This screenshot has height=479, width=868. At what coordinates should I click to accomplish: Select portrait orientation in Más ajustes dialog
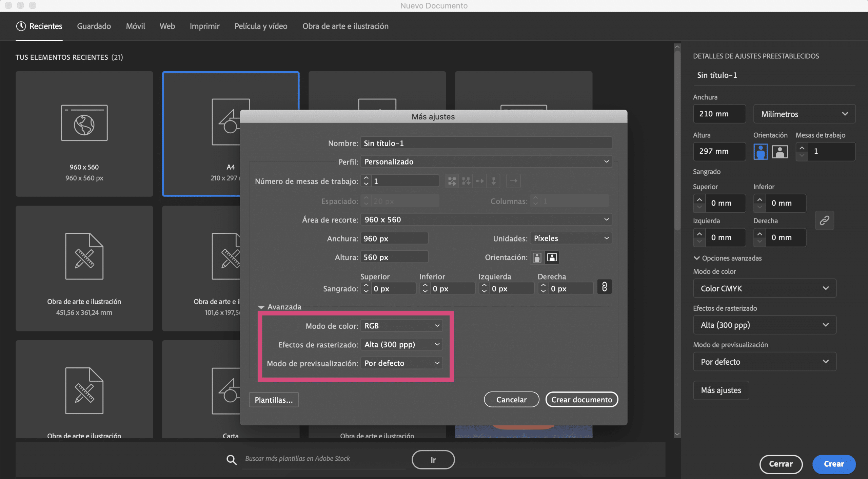click(537, 257)
